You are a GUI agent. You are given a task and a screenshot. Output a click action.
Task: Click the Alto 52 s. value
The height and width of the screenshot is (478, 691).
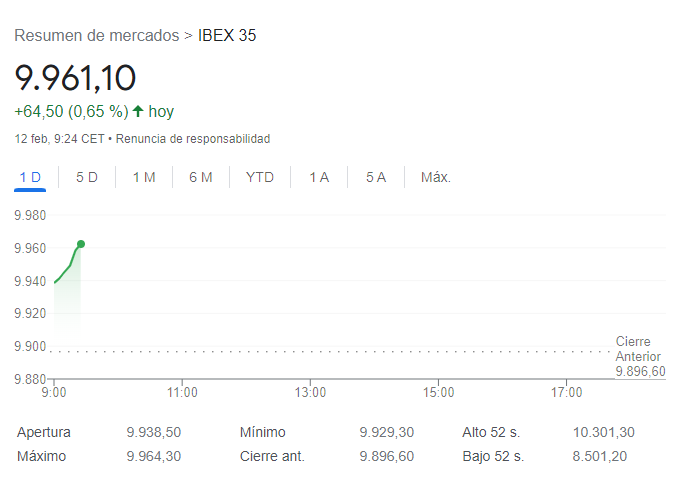[603, 433]
